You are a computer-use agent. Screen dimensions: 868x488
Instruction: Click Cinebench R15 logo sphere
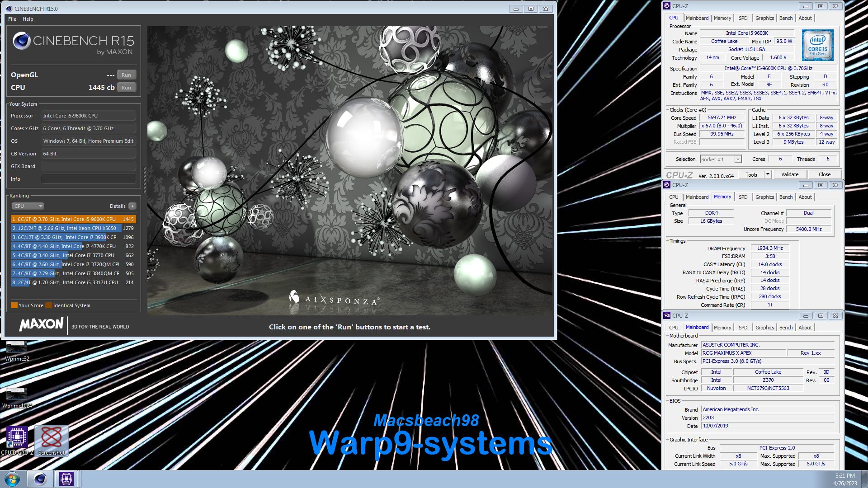(x=21, y=41)
